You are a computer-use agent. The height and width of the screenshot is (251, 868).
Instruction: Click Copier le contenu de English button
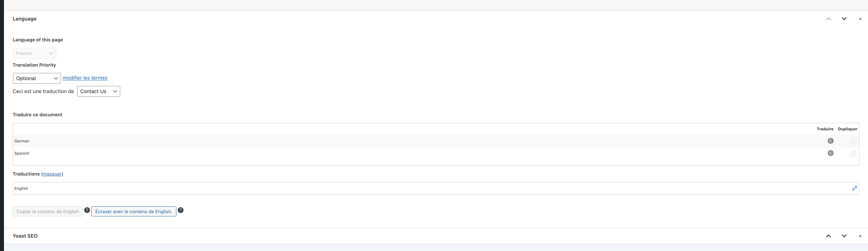[x=48, y=212]
